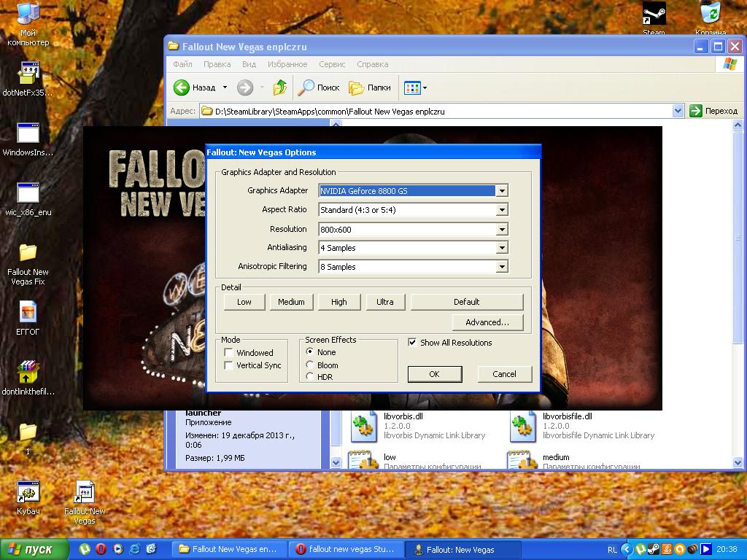The image size is (747, 560).
Task: Select the Fallout New Vegas desktop shortcut
Action: 85,492
